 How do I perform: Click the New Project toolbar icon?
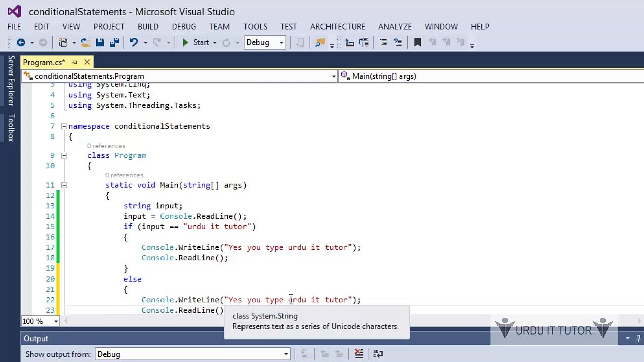pos(63,43)
